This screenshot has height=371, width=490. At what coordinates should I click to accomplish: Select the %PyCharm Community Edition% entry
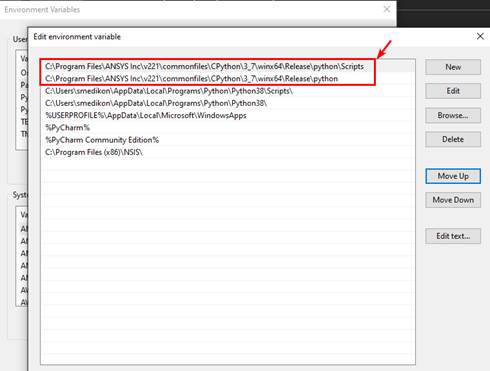228,140
